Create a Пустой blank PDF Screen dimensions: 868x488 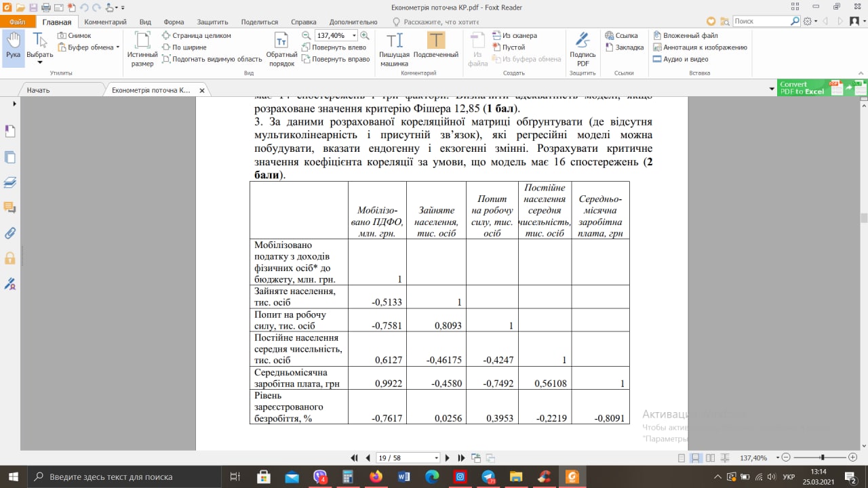(x=508, y=47)
